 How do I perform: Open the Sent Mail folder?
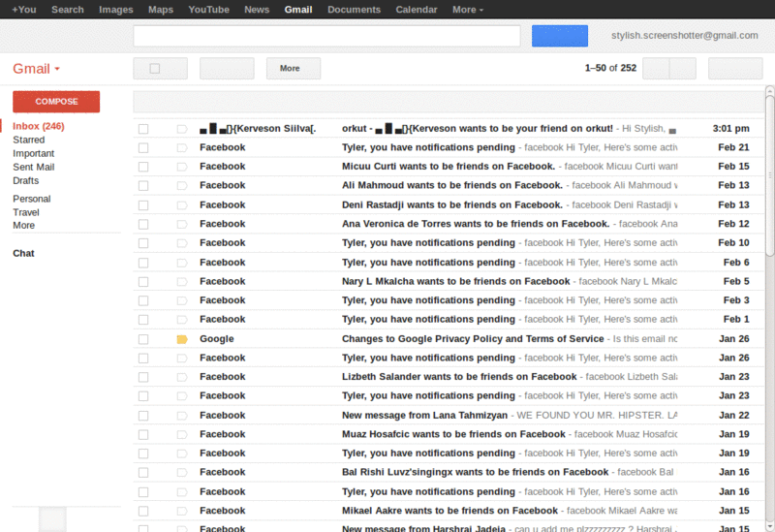[x=34, y=167]
